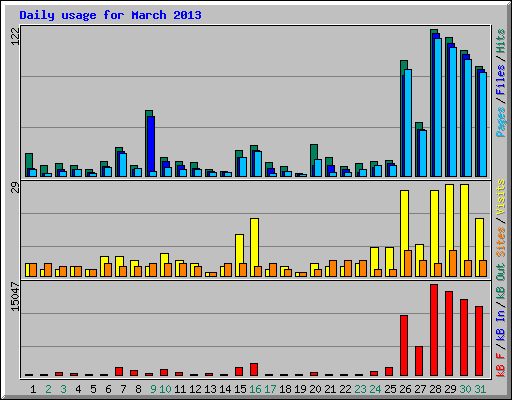
Task: Select the red kB bar for day 16
Action: tap(254, 370)
